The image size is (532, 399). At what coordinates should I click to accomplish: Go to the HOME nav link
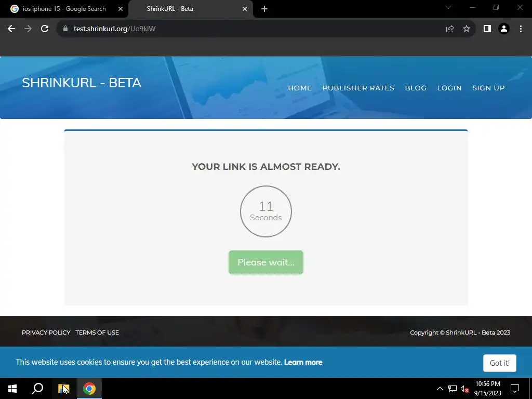pos(300,88)
